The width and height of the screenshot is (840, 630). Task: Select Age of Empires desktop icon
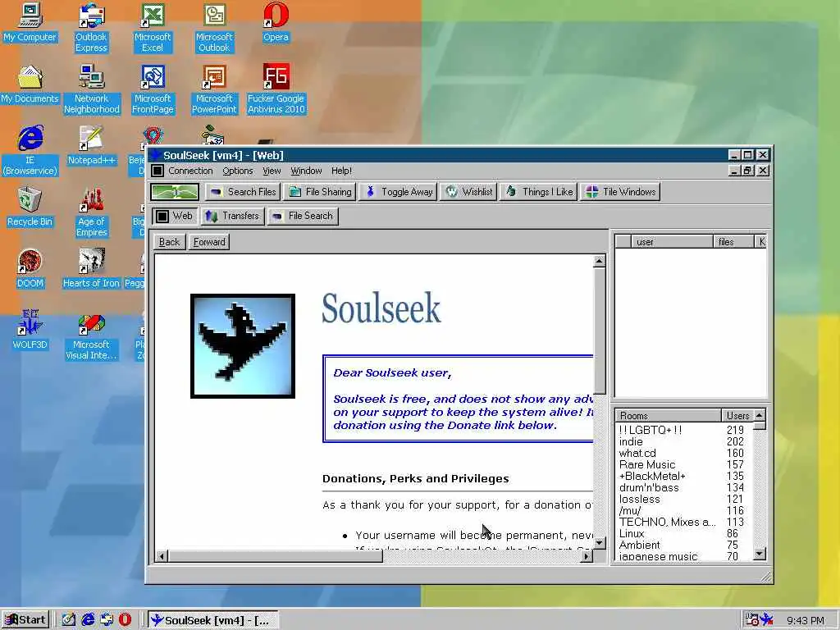coord(92,212)
